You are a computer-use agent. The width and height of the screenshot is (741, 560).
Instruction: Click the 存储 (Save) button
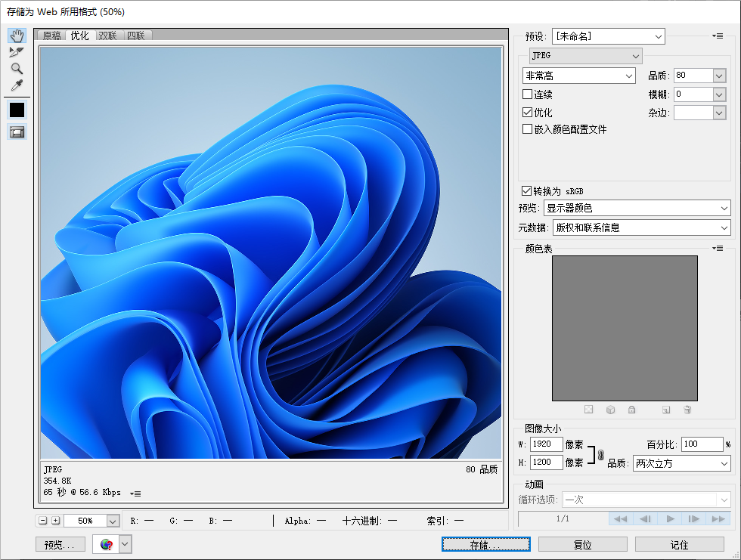pos(485,544)
